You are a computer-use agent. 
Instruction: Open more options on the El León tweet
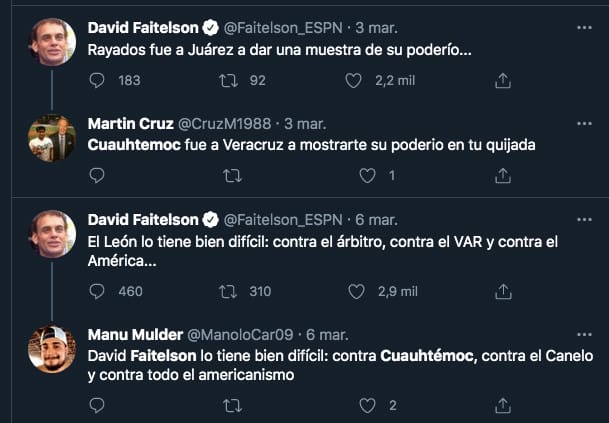click(x=585, y=219)
